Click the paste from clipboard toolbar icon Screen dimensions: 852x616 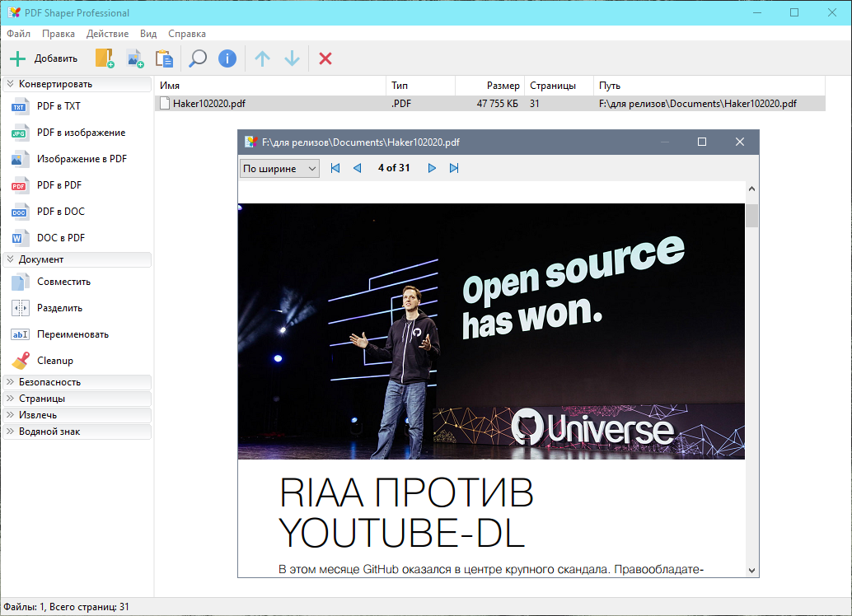pyautogui.click(x=164, y=58)
